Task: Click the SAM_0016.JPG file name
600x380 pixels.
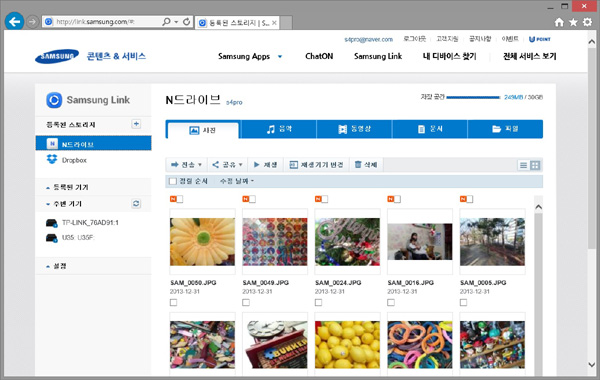Action: (411, 282)
